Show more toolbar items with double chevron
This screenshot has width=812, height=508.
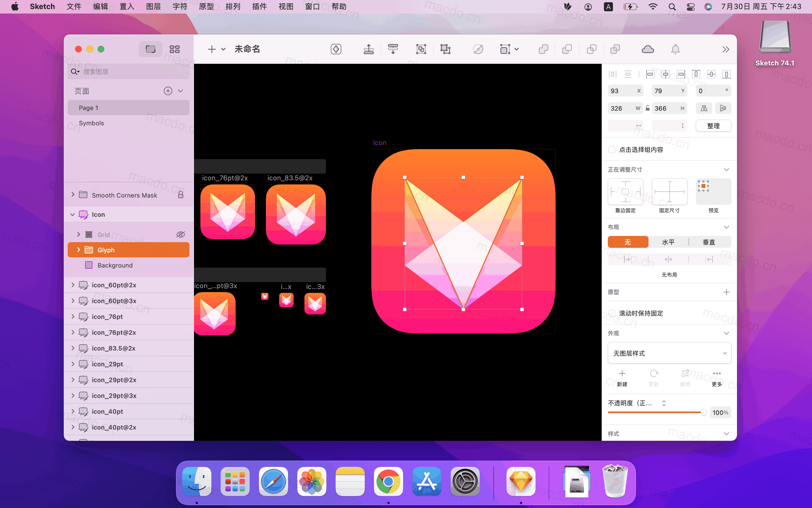[726, 49]
